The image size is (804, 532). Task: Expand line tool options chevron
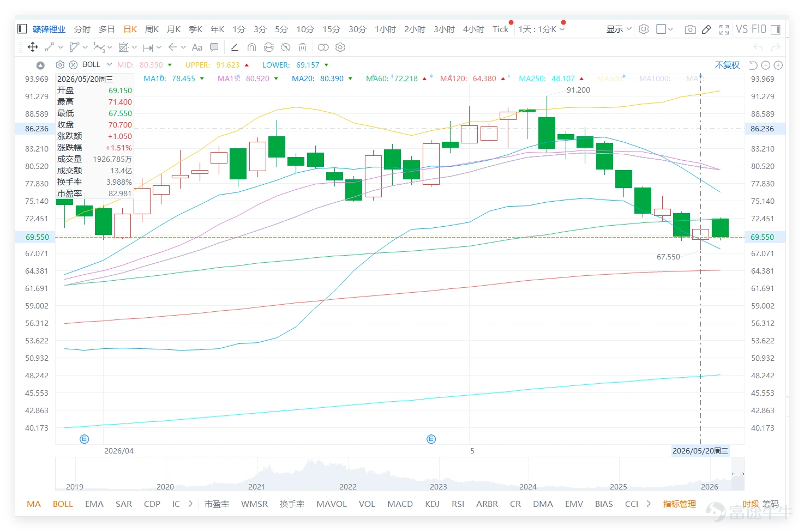(61, 47)
